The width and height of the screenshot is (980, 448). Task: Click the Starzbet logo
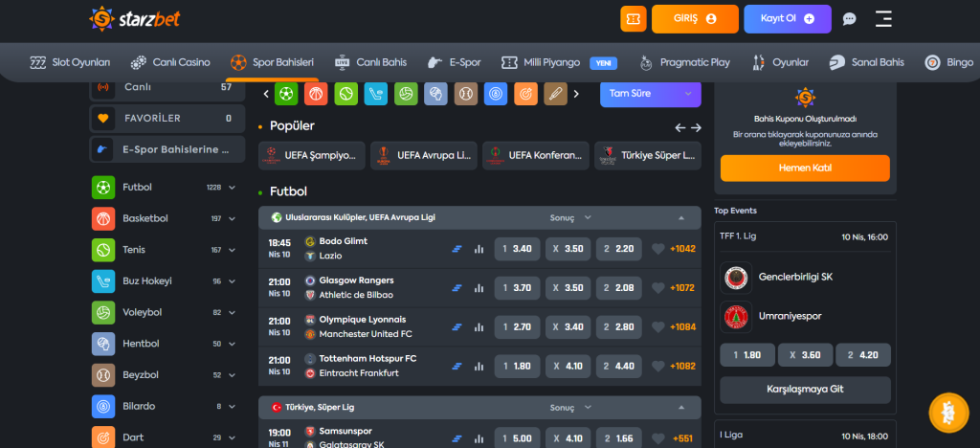click(x=134, y=19)
